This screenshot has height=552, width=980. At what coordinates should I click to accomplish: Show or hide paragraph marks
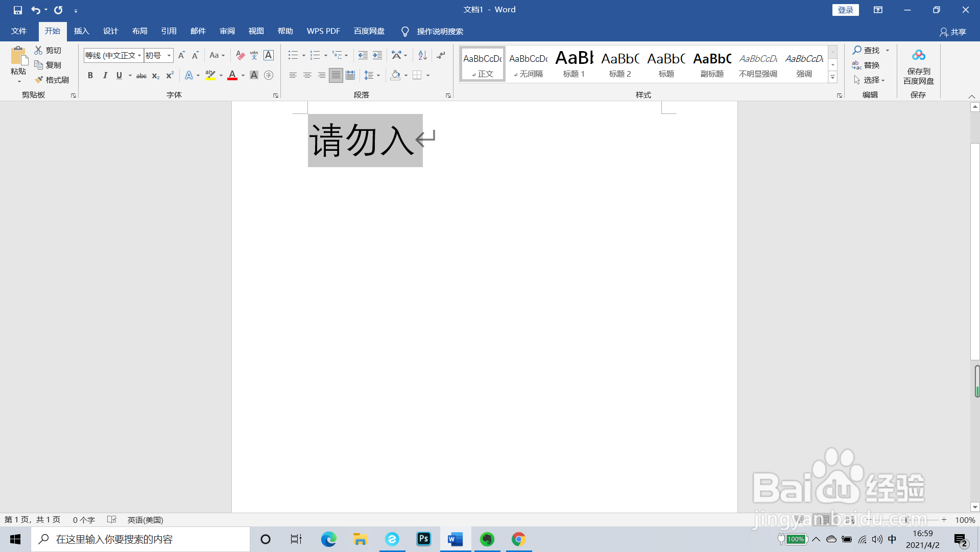(x=441, y=55)
